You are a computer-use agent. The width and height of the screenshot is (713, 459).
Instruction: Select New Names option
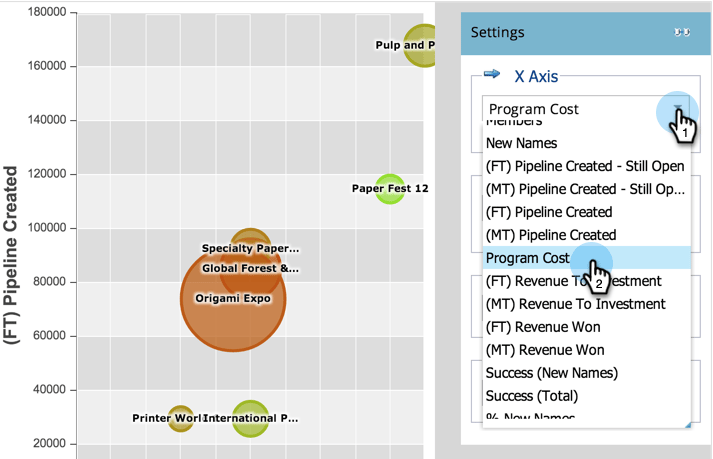521,143
